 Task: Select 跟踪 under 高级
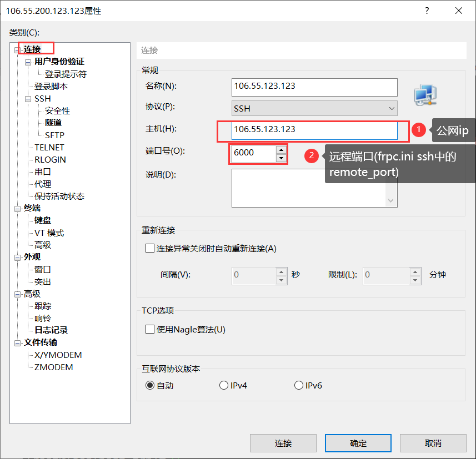point(43,306)
